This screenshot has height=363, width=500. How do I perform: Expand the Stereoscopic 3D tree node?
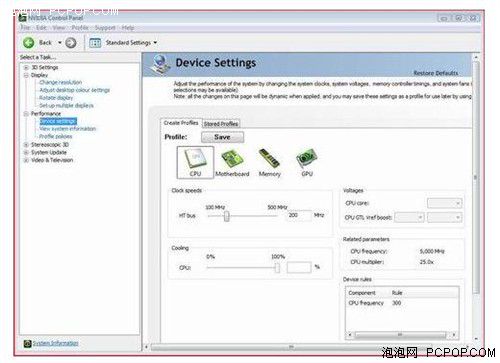[x=26, y=145]
